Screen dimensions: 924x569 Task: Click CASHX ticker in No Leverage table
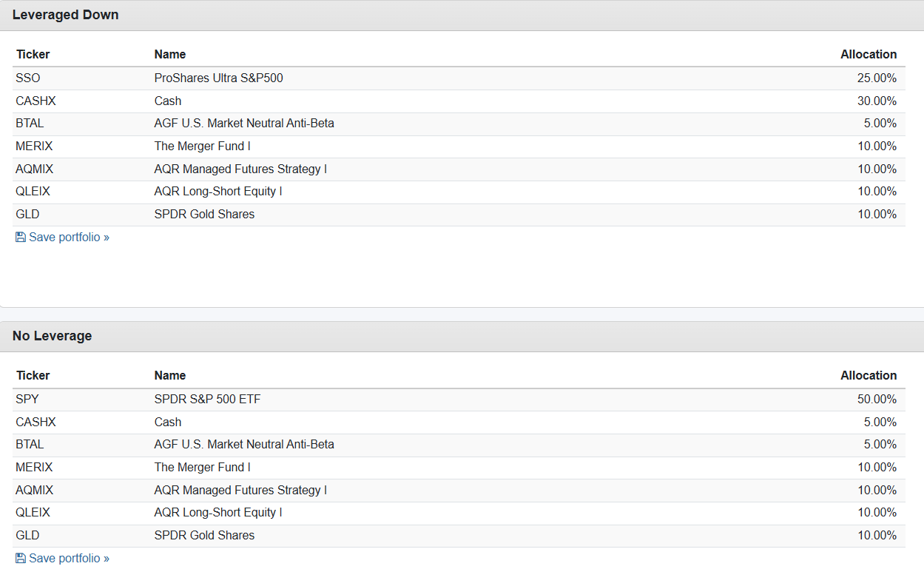pyautogui.click(x=36, y=422)
